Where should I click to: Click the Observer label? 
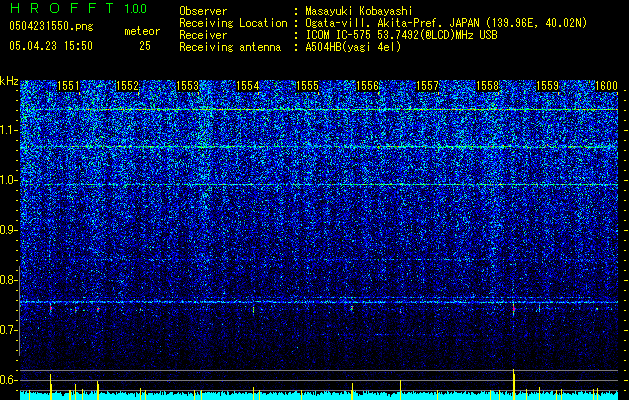click(203, 11)
